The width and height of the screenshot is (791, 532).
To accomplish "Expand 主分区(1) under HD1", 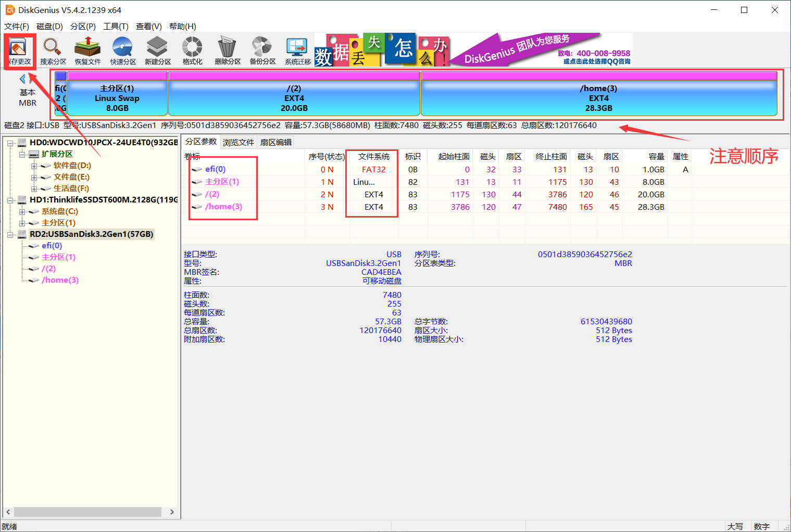I will pos(22,223).
